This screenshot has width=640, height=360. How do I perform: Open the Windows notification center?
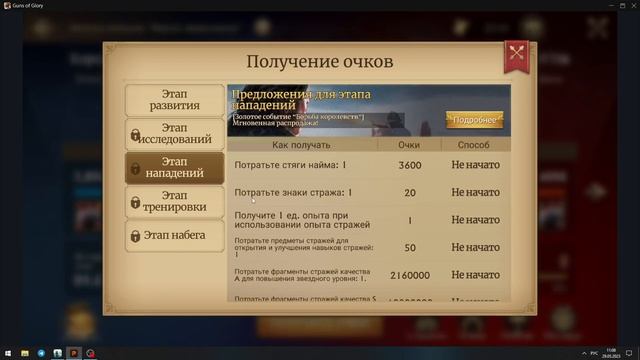click(x=629, y=353)
